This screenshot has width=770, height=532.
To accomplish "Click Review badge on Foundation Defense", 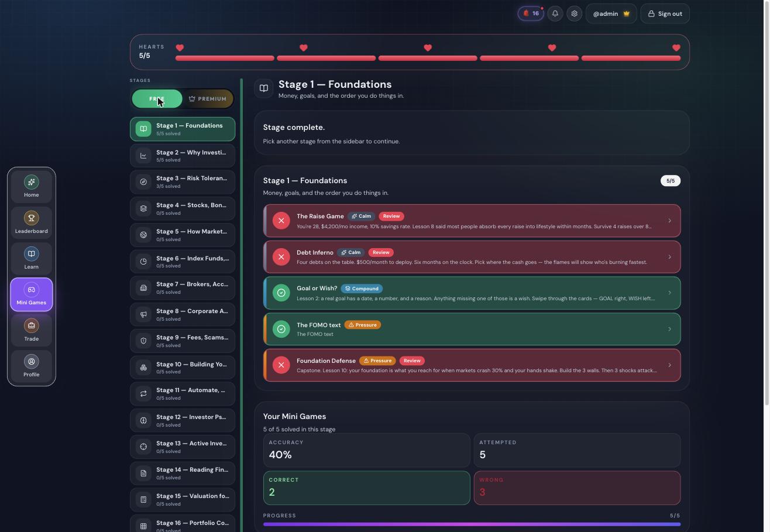I will [412, 361].
